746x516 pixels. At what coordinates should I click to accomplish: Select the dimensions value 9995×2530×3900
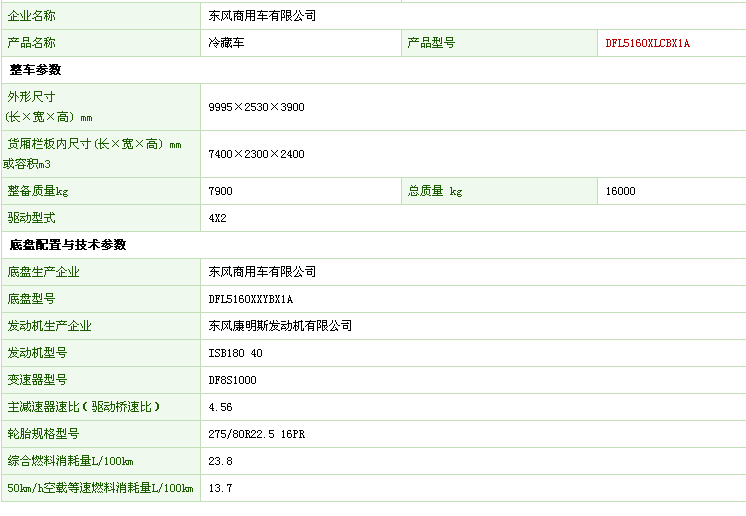pos(256,107)
